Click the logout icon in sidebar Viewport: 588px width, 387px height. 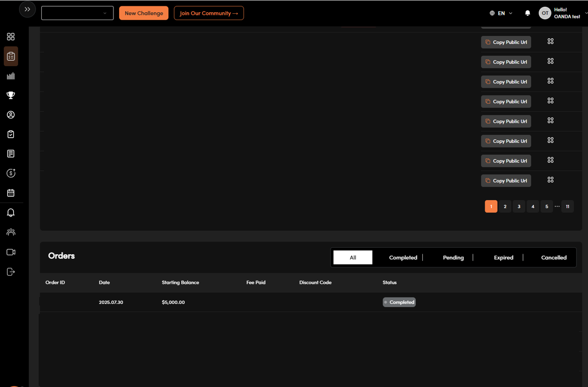(11, 272)
